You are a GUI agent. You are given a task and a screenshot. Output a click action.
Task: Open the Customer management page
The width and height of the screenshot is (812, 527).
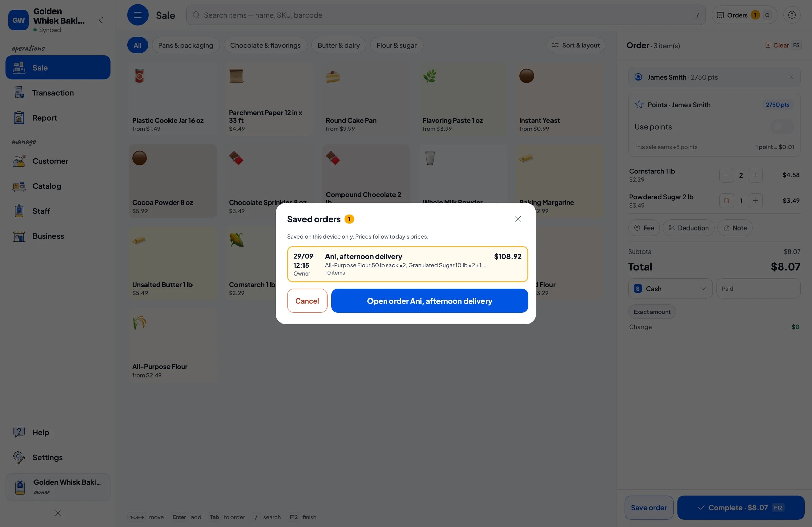click(58, 161)
